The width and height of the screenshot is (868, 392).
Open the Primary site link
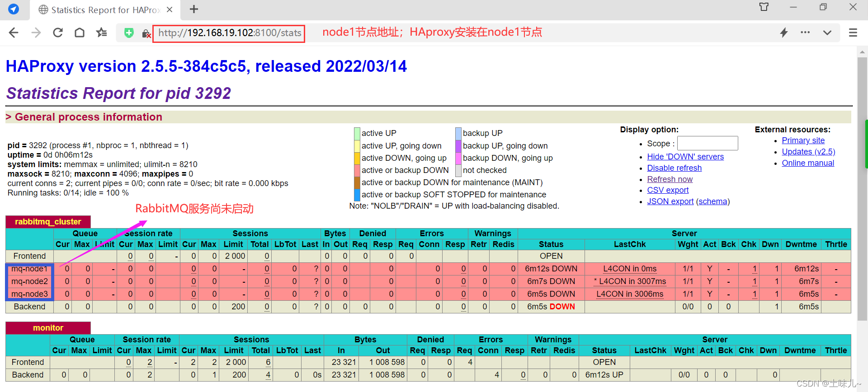point(803,140)
